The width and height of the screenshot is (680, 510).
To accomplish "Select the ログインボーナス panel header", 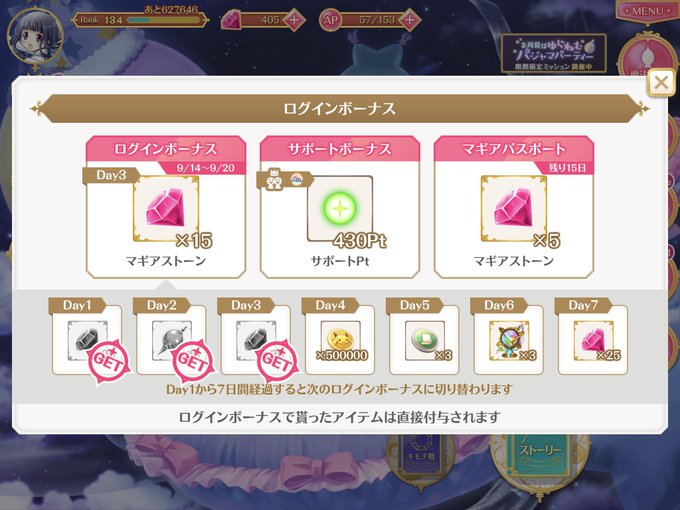I will (x=166, y=149).
